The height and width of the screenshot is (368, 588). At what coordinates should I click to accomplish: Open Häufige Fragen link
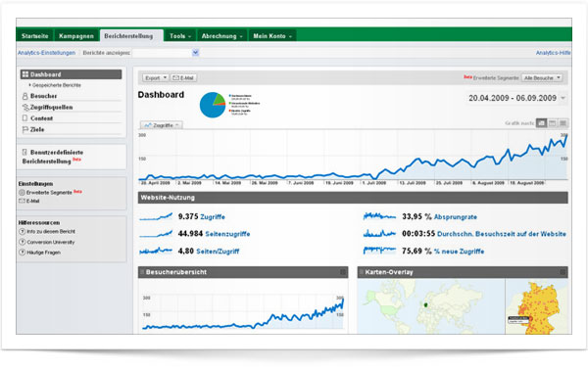(43, 253)
